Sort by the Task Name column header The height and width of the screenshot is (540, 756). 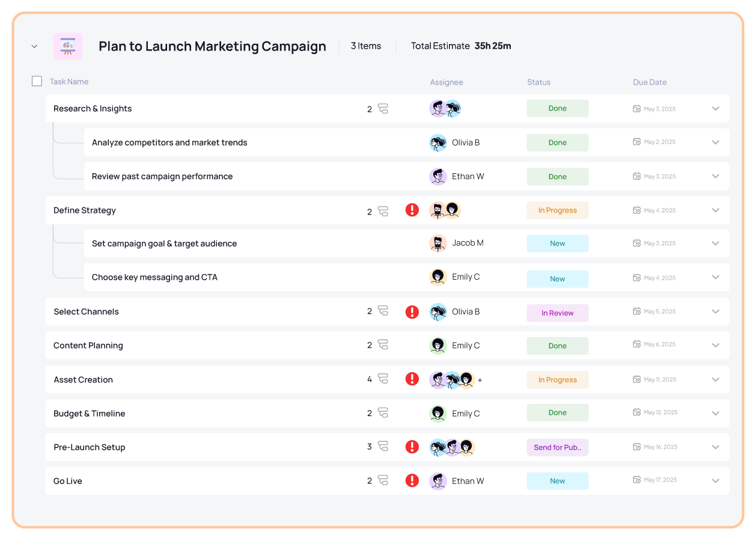pyautogui.click(x=69, y=82)
